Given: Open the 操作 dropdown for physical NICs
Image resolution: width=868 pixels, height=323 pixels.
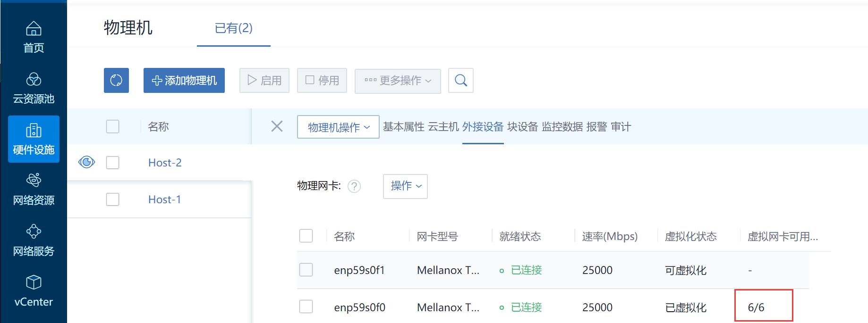Looking at the screenshot, I should (405, 186).
